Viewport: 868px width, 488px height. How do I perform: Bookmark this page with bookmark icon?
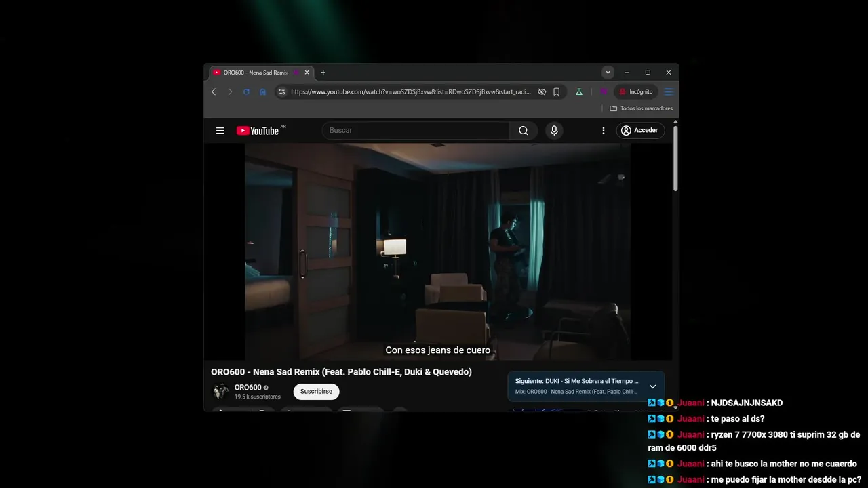(x=557, y=91)
